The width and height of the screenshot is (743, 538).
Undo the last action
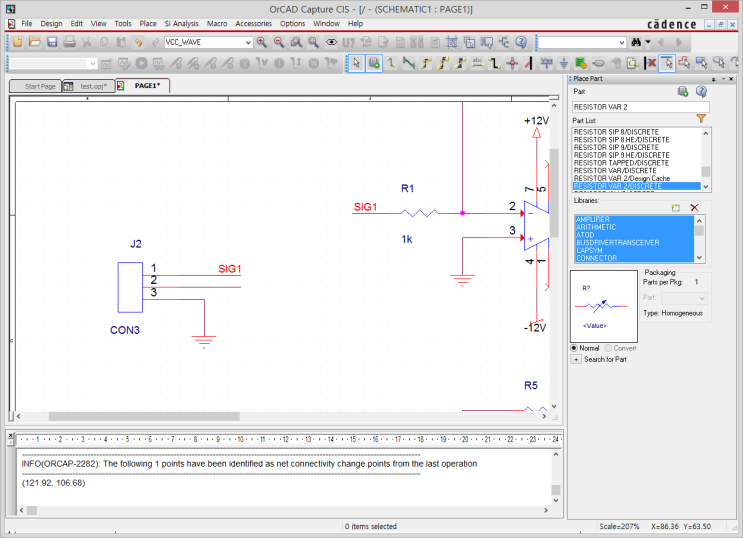tap(138, 42)
